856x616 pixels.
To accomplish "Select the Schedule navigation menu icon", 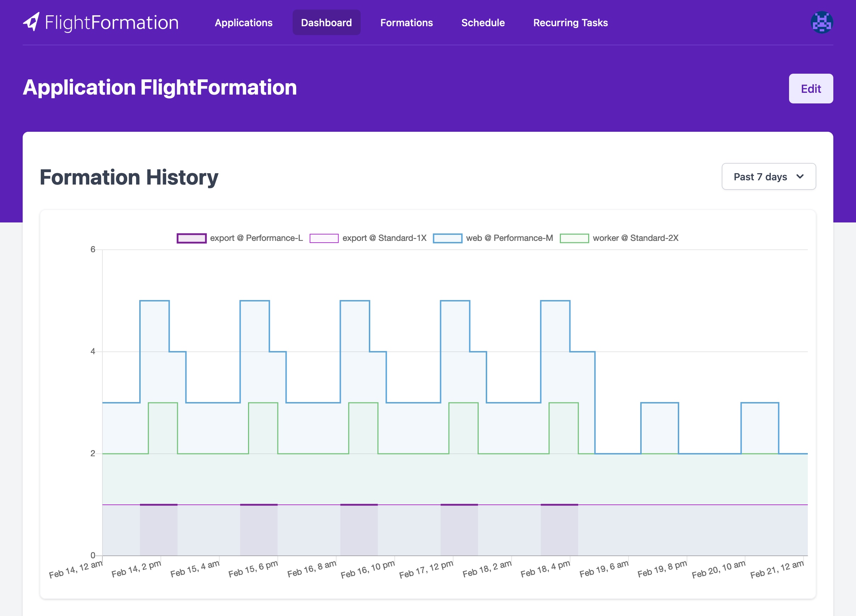I will 483,22.
